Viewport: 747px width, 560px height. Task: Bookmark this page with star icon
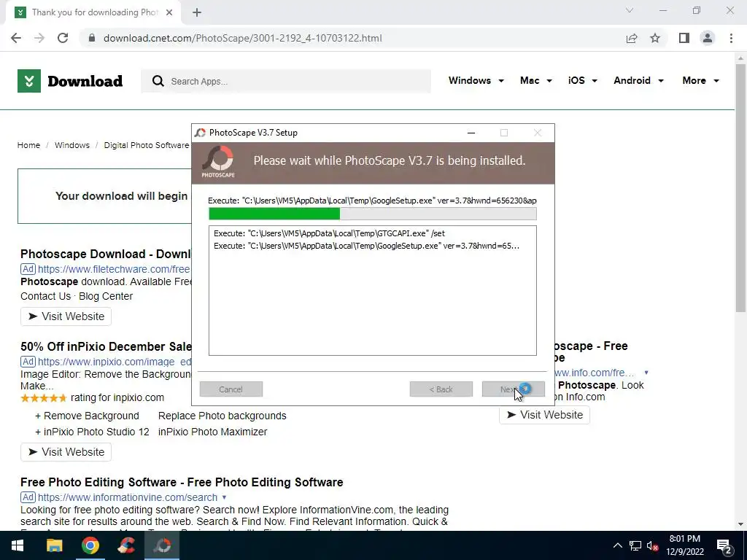pyautogui.click(x=655, y=38)
